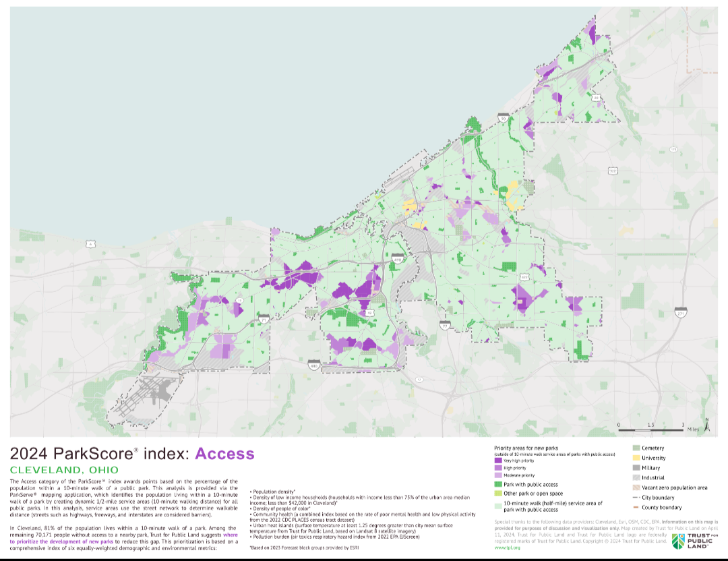The height and width of the screenshot is (561, 728).
Task: Click the Interstate 77 highway shield
Action: pos(445,325)
